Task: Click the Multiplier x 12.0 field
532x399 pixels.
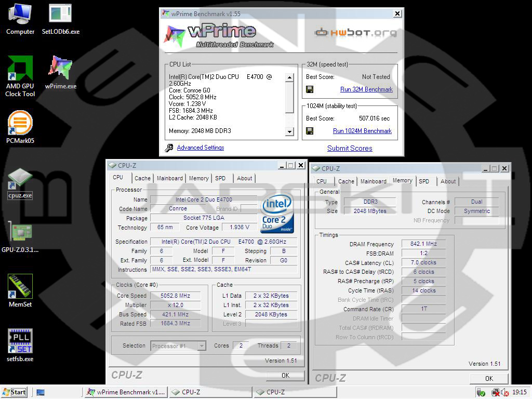Action: point(176,305)
